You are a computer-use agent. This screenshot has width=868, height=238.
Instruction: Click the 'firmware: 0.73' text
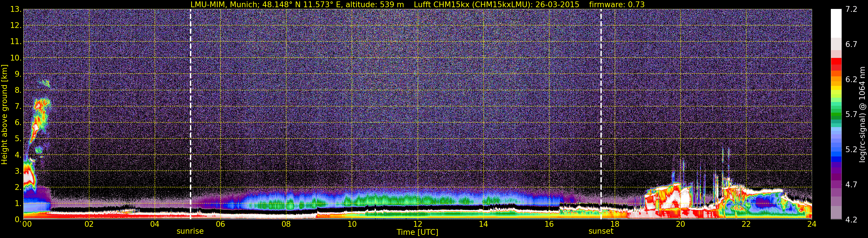617,4
